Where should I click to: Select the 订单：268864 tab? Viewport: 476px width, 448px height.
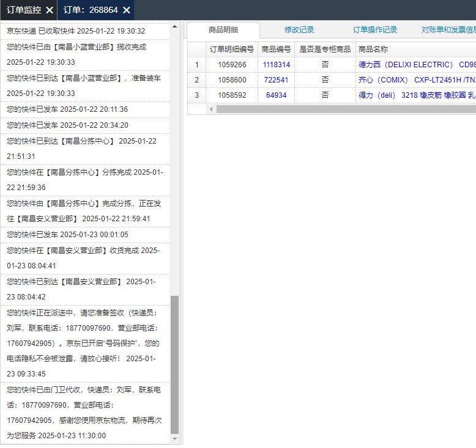(x=91, y=10)
